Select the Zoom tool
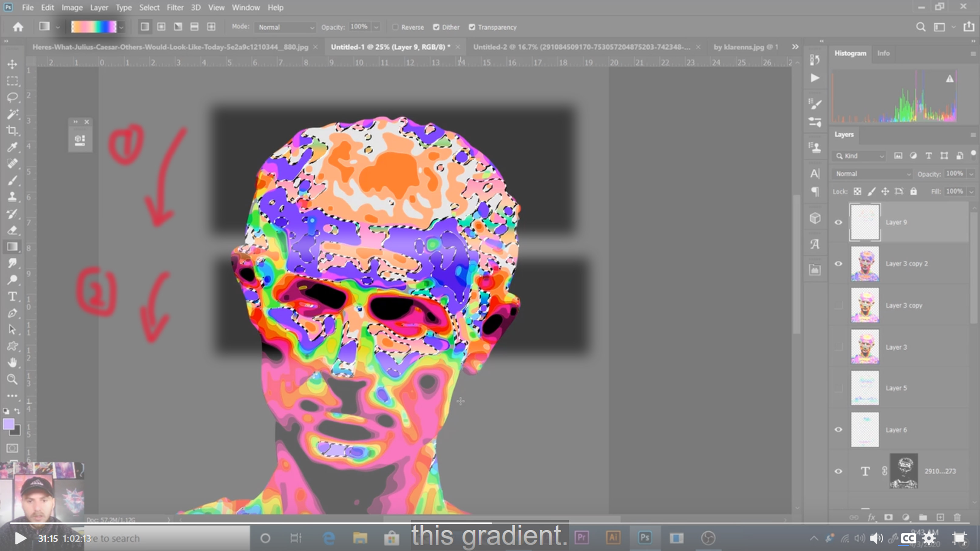Image resolution: width=980 pixels, height=551 pixels. pyautogui.click(x=12, y=379)
